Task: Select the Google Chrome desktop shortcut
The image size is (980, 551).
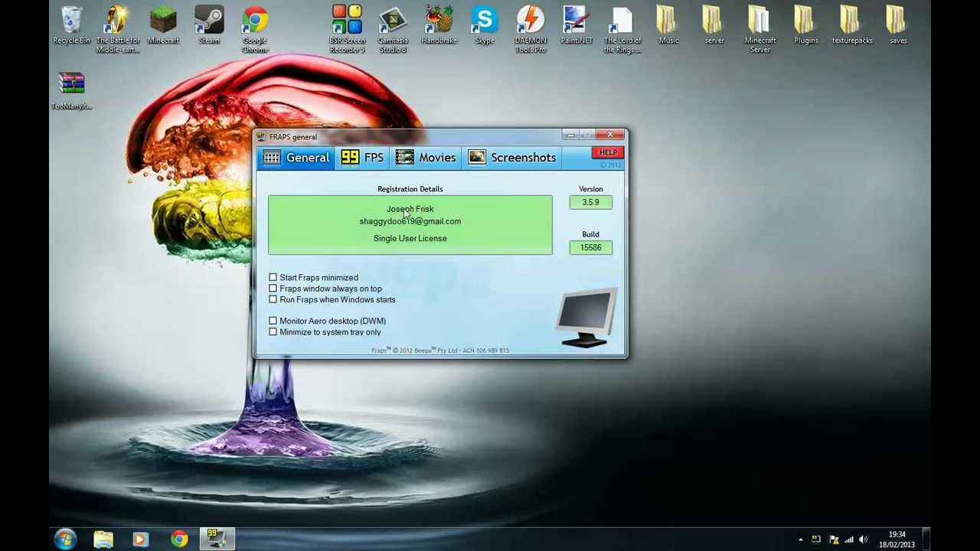Action: coord(255,29)
